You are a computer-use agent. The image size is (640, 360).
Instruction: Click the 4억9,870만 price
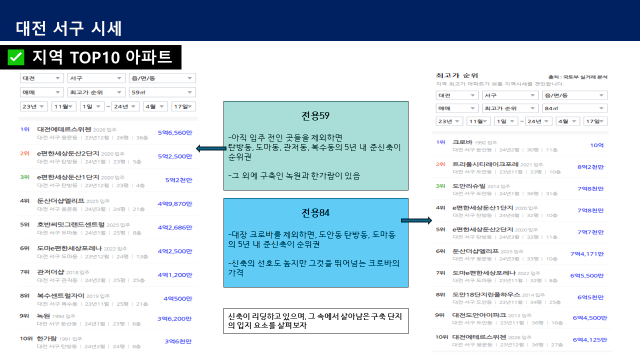(175, 204)
